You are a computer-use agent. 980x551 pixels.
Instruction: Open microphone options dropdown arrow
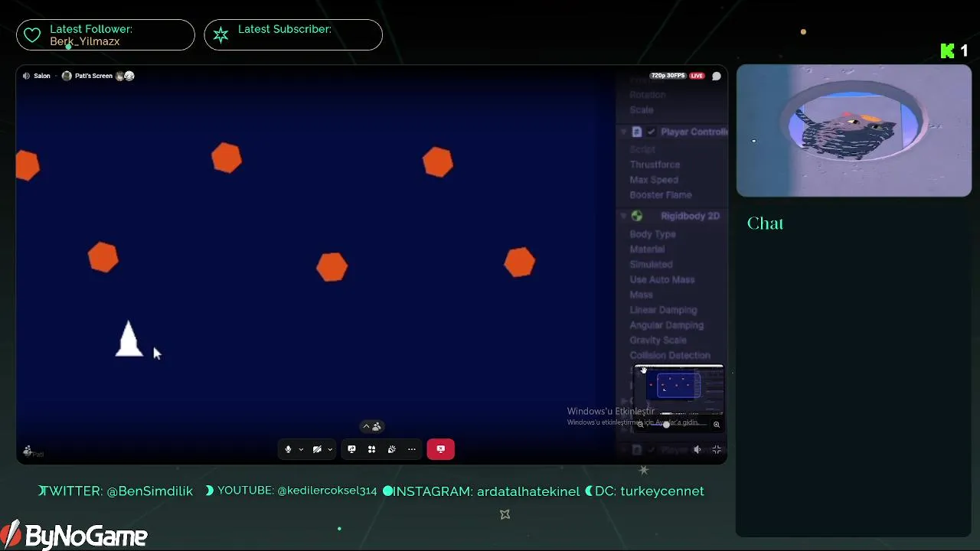(x=301, y=449)
